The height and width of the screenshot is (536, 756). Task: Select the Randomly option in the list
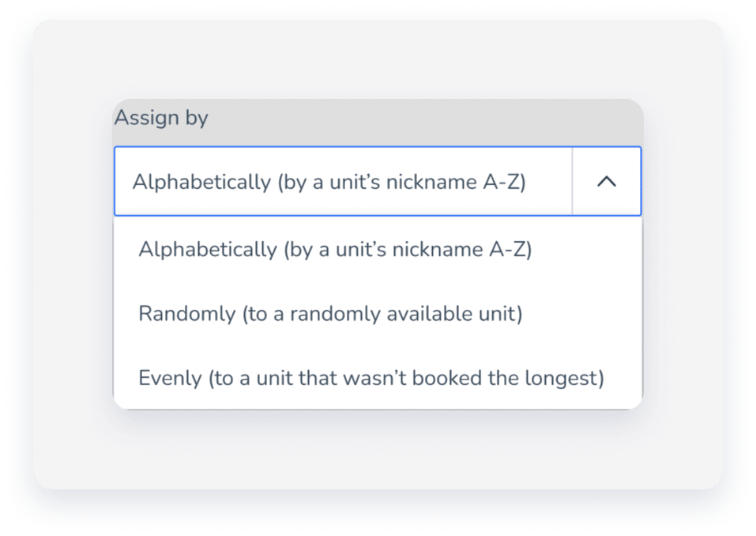coord(330,314)
